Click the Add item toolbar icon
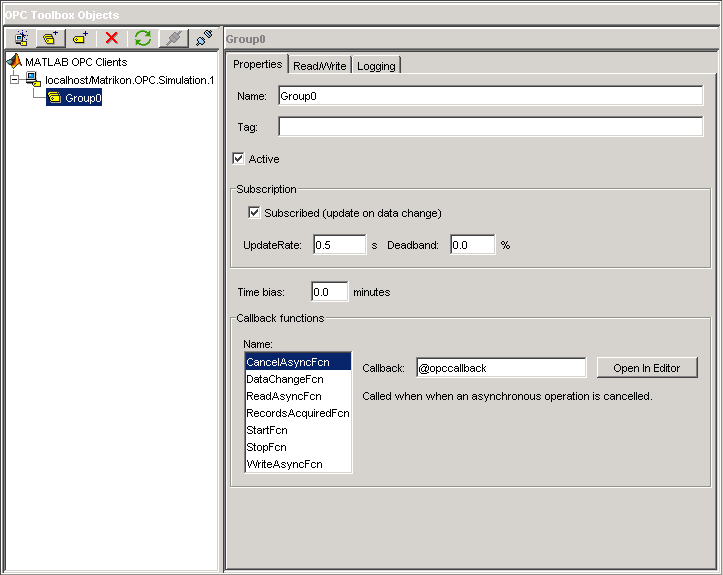Image resolution: width=723 pixels, height=575 pixels. pyautogui.click(x=81, y=38)
